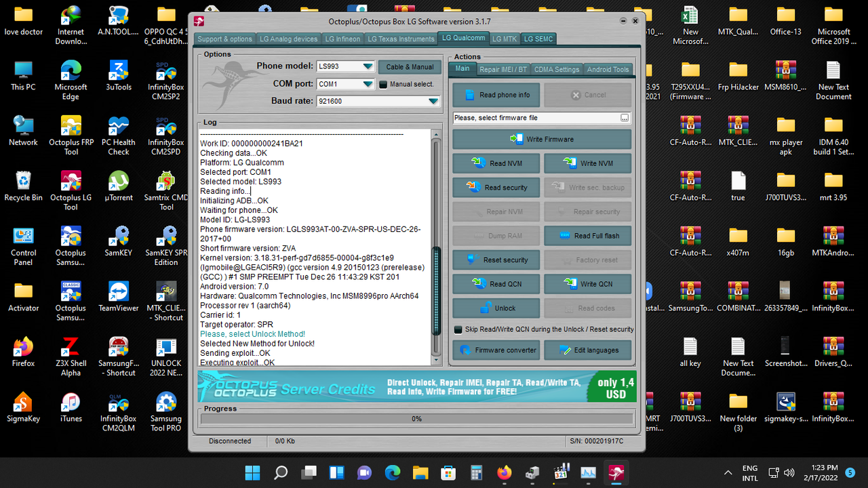Switch to Support & options tab

tap(225, 39)
